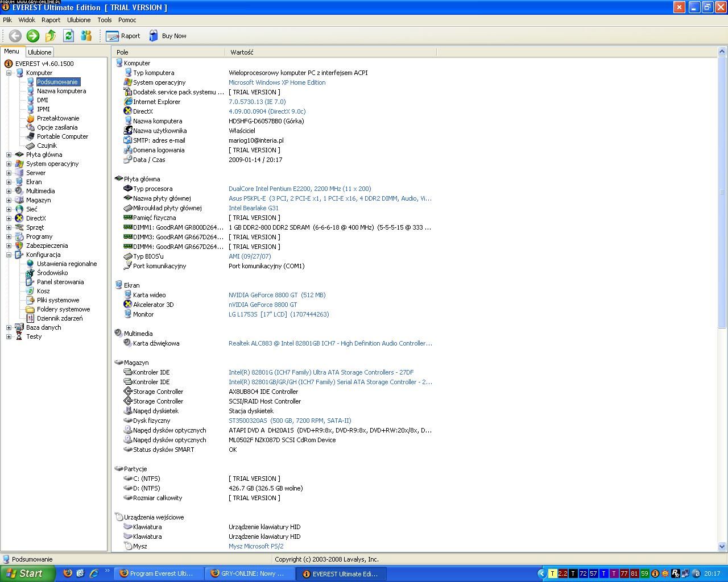Collapse the Konfiguracja tree node
The image size is (728, 582).
(x=9, y=255)
